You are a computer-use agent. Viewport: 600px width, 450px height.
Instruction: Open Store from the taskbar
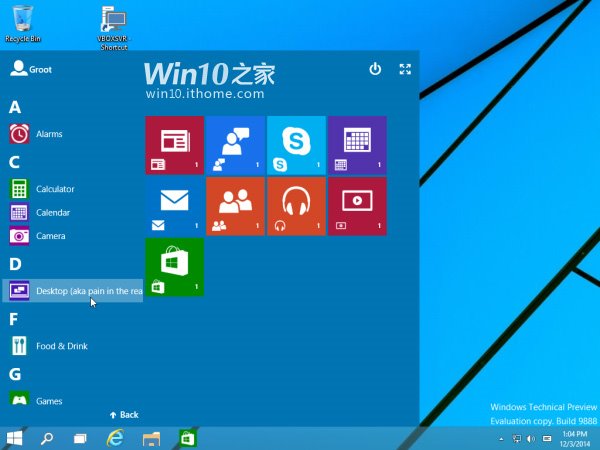click(x=188, y=438)
